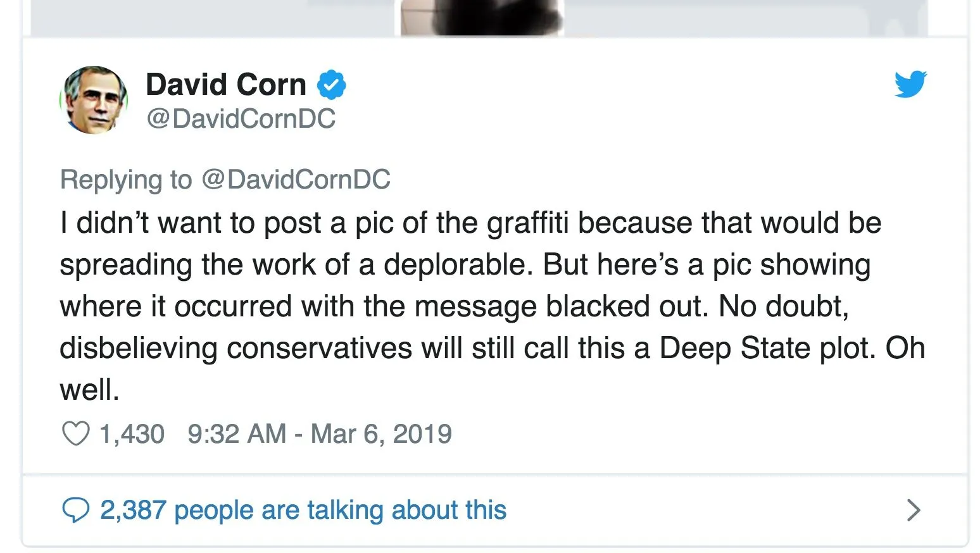
Task: Click the "Replying to" label
Action: point(125,180)
